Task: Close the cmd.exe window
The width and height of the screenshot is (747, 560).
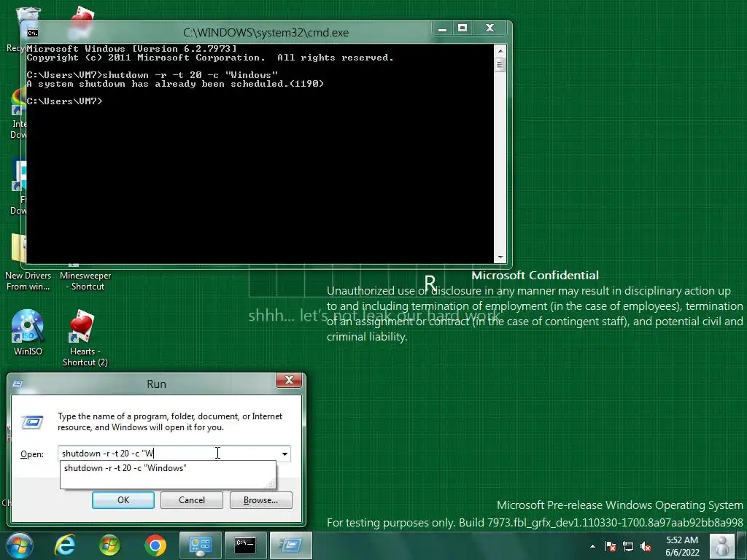Action: click(489, 28)
